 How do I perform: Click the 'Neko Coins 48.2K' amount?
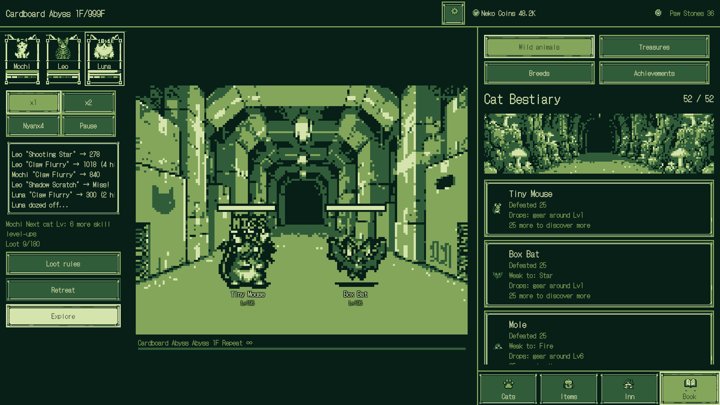click(x=508, y=13)
